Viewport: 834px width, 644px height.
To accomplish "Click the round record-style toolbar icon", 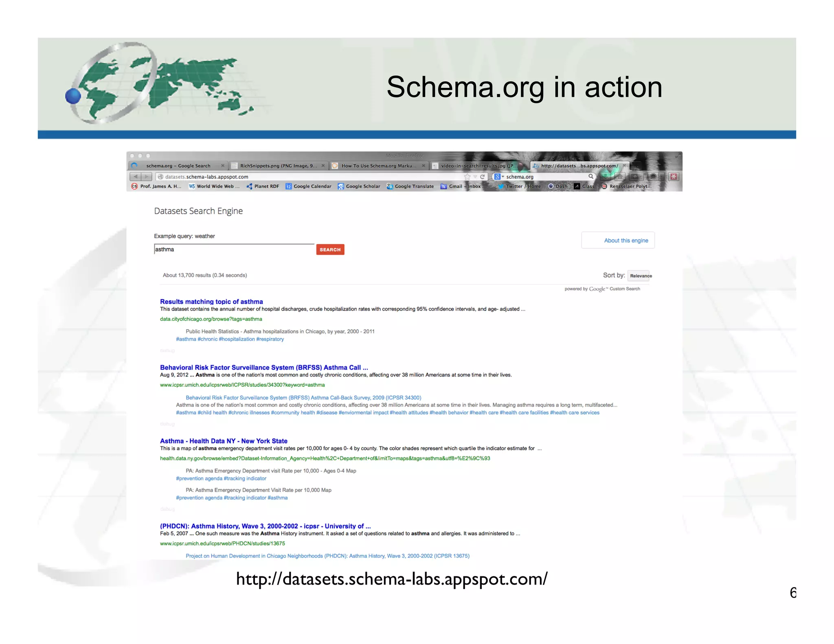I will point(653,177).
